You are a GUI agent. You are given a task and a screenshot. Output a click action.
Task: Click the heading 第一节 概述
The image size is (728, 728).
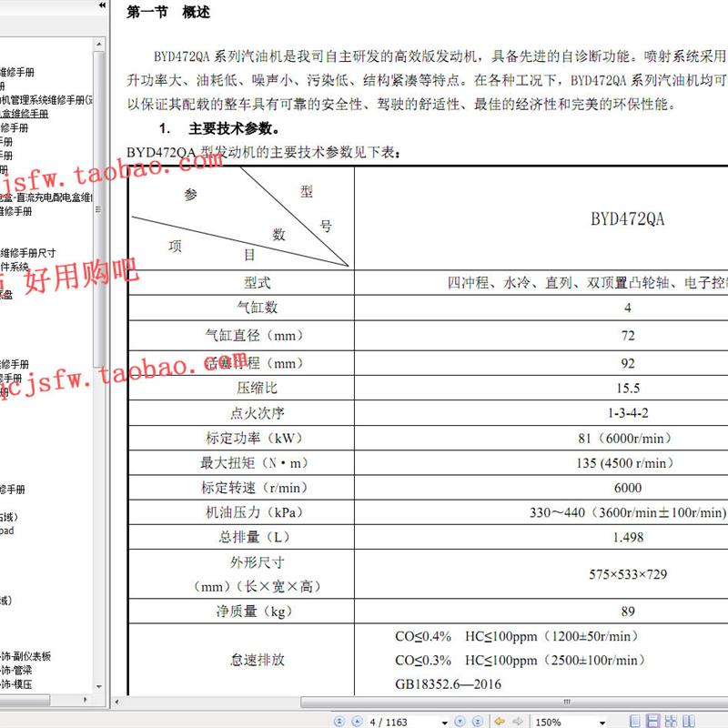coord(168,12)
